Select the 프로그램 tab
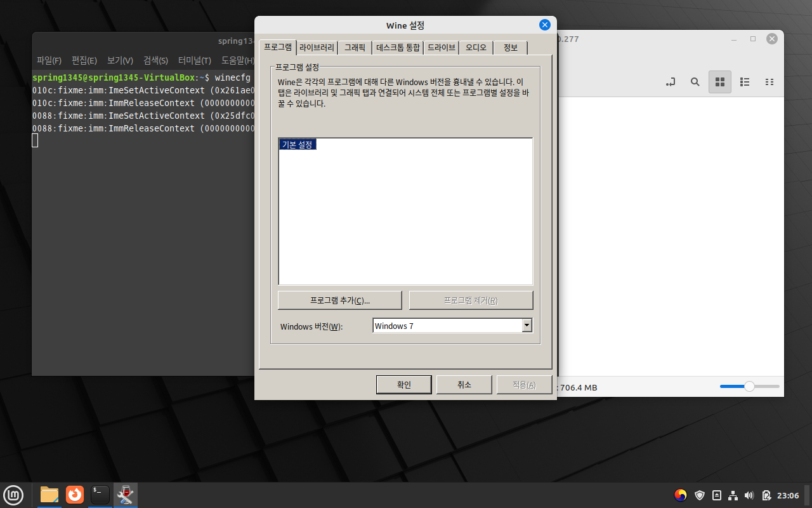Viewport: 812px width, 508px height. 278,47
